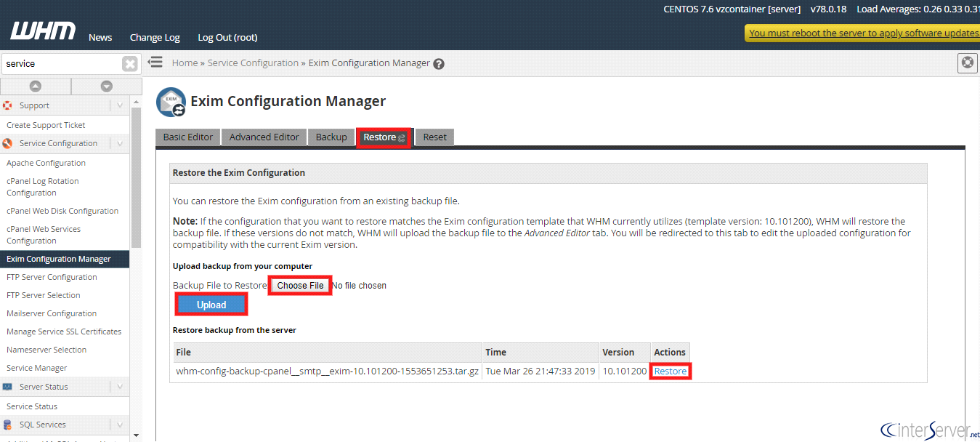Click the collapse-all up arrow button
The image size is (980, 442).
(x=35, y=86)
